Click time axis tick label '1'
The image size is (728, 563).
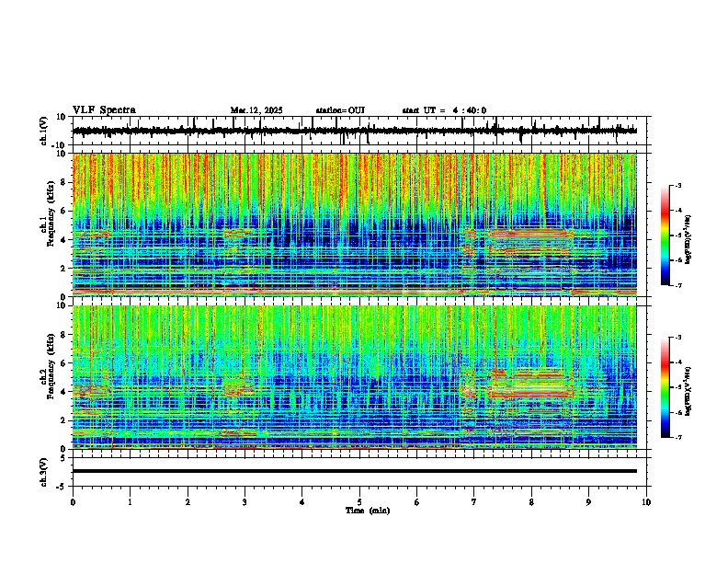tap(130, 502)
